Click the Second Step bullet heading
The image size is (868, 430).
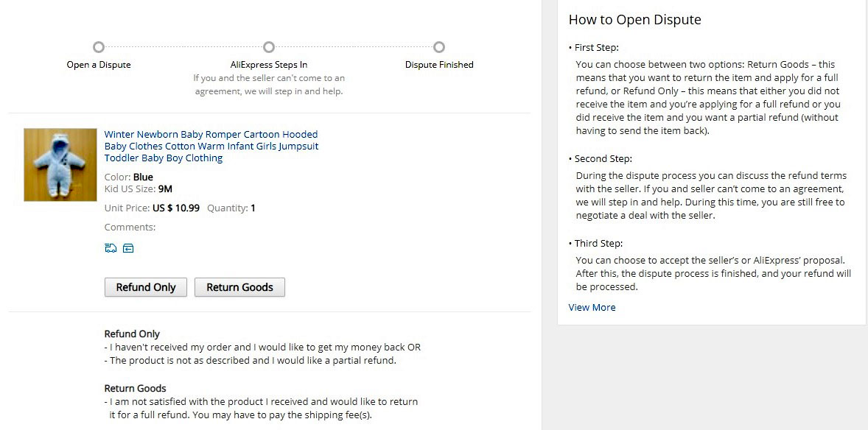tap(600, 159)
